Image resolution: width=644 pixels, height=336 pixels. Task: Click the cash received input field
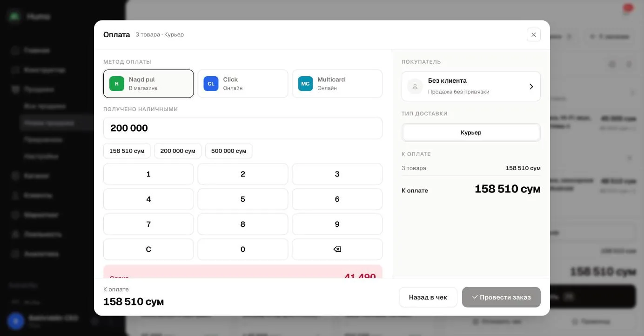tap(243, 128)
